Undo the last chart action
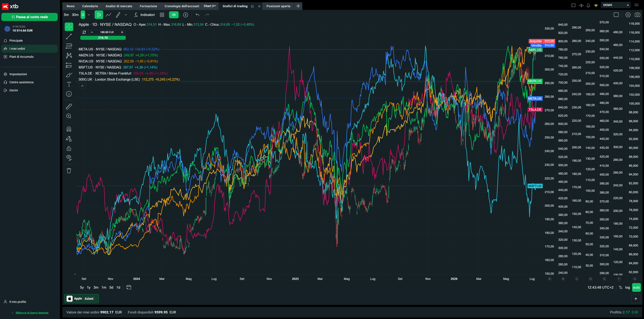 198,15
